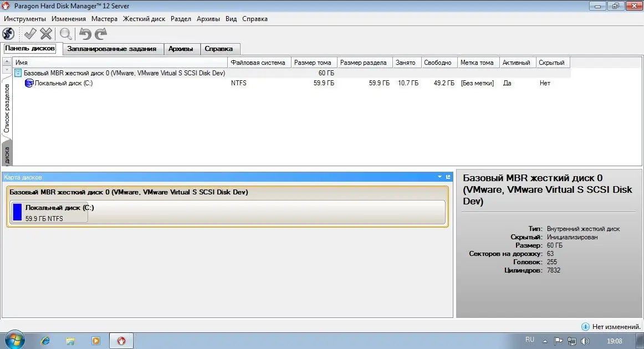Click the network tray icon
This screenshot has width=644, height=349.
coord(572,341)
